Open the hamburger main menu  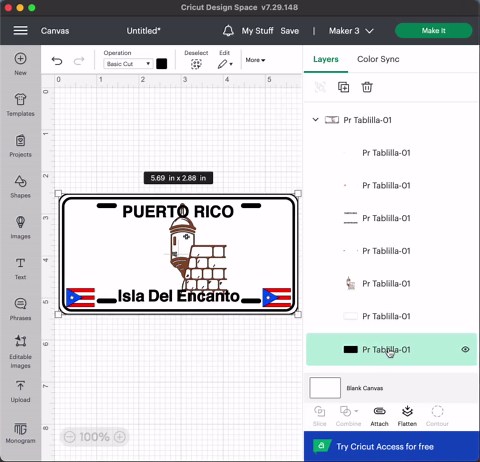[x=20, y=31]
